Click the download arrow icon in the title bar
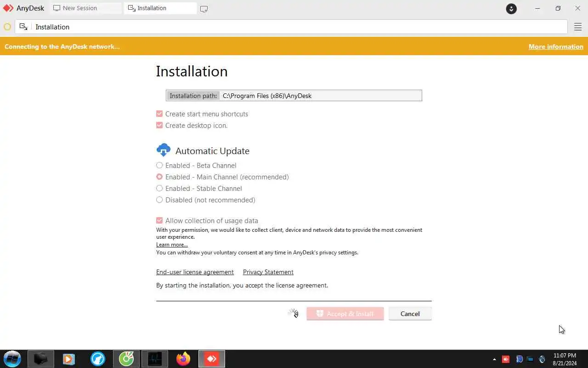The image size is (588, 368). (x=511, y=8)
